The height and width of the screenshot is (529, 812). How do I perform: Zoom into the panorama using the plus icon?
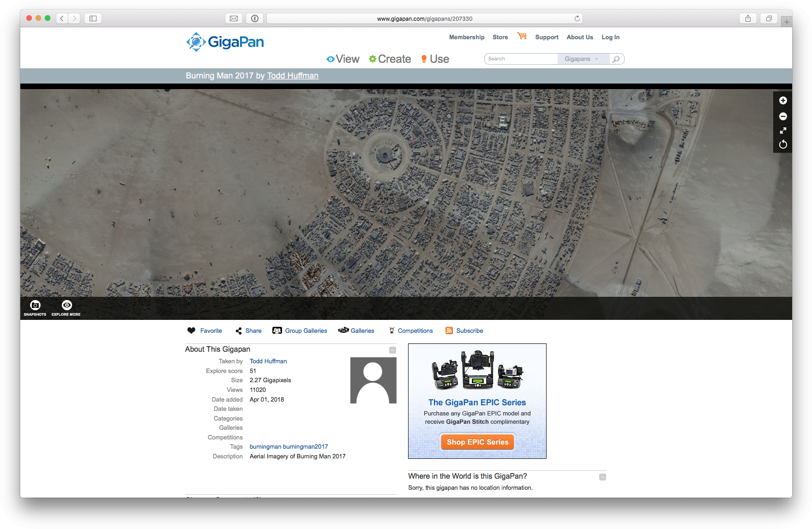[x=782, y=100]
